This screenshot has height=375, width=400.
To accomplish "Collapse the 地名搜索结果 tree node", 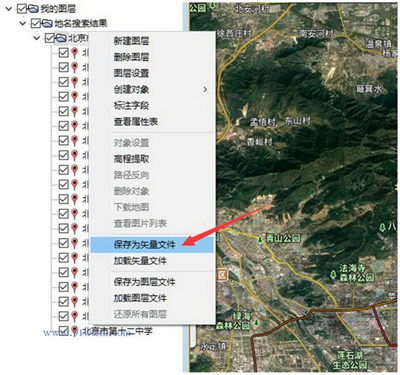I will 23,23.
